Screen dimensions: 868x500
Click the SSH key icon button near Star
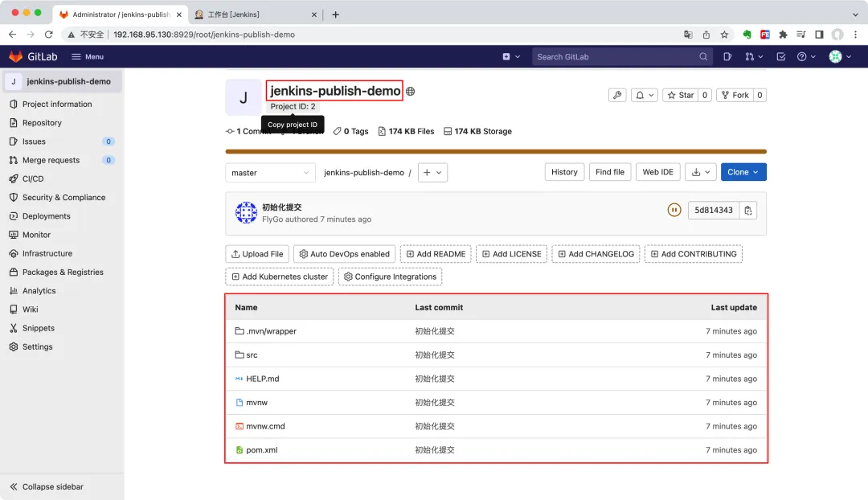(x=617, y=95)
